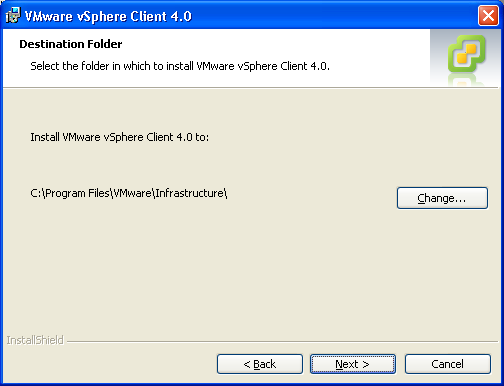
Task: Cancel the vSphere Client installation
Action: point(448,364)
